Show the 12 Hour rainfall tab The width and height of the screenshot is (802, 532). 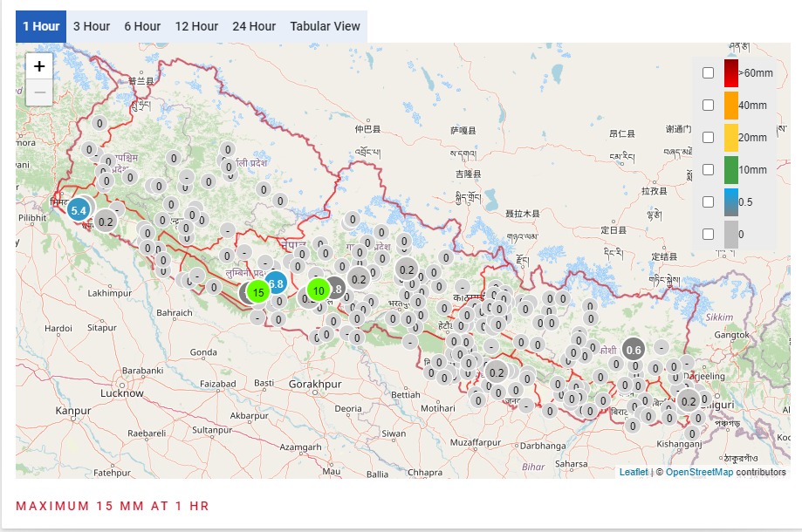196,26
